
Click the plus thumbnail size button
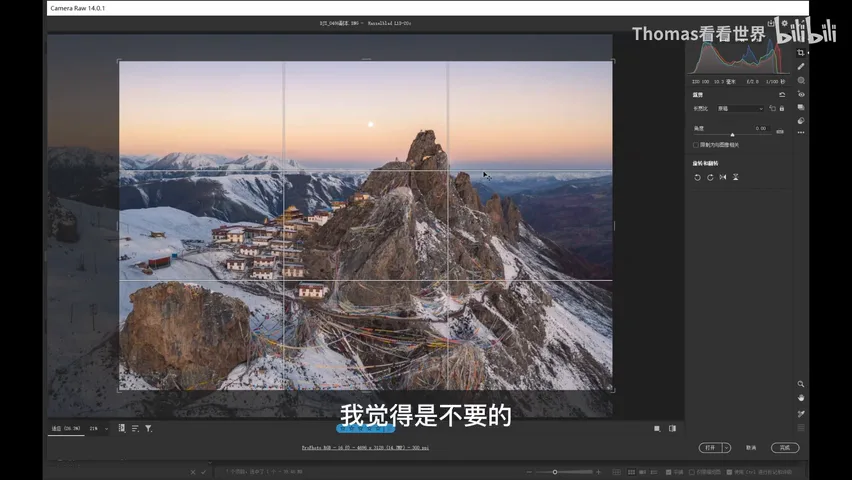pos(598,472)
